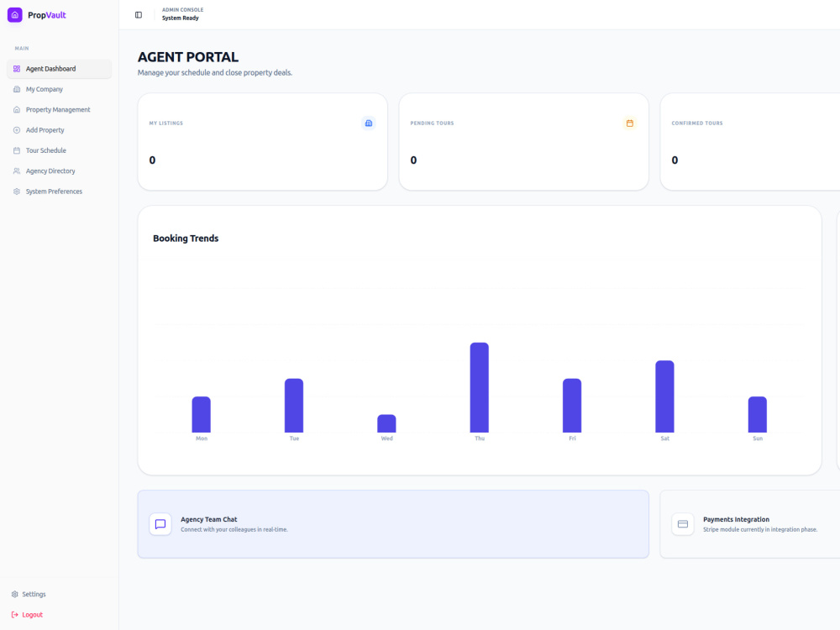
Task: Click 'Manage your schedule and close property deals.'
Action: coord(215,73)
